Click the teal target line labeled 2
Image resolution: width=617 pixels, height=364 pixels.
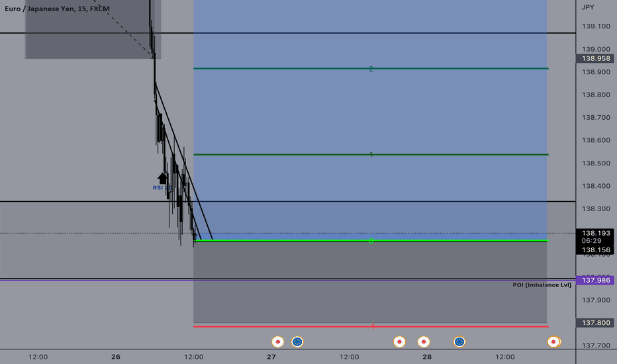coord(371,68)
